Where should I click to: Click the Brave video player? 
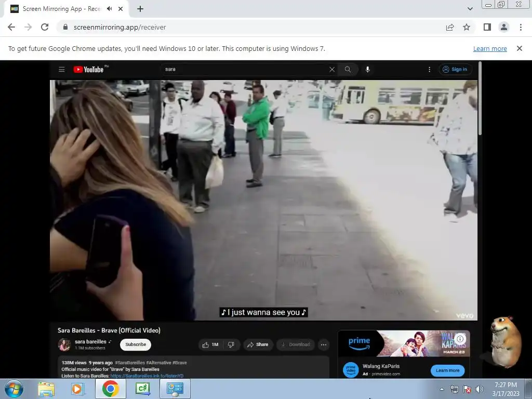(x=263, y=200)
